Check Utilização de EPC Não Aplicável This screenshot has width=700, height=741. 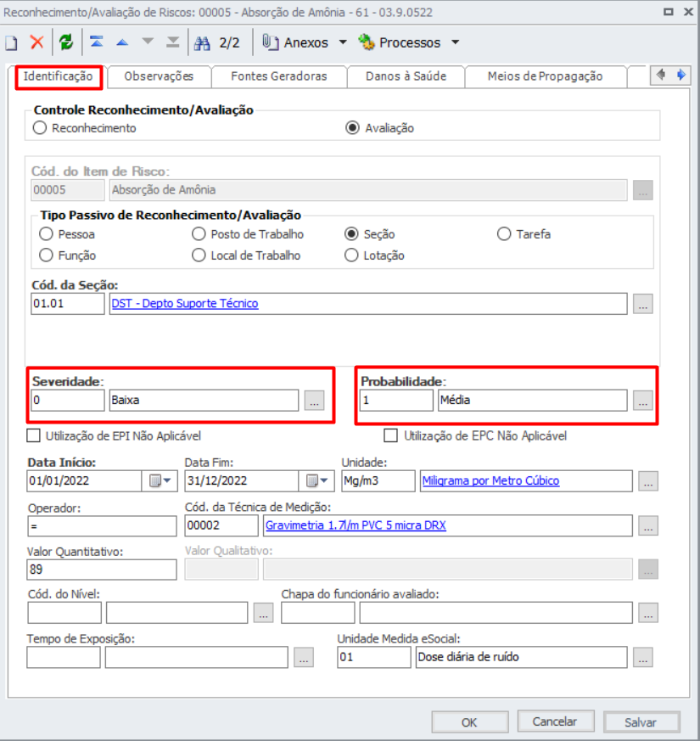pos(390,435)
